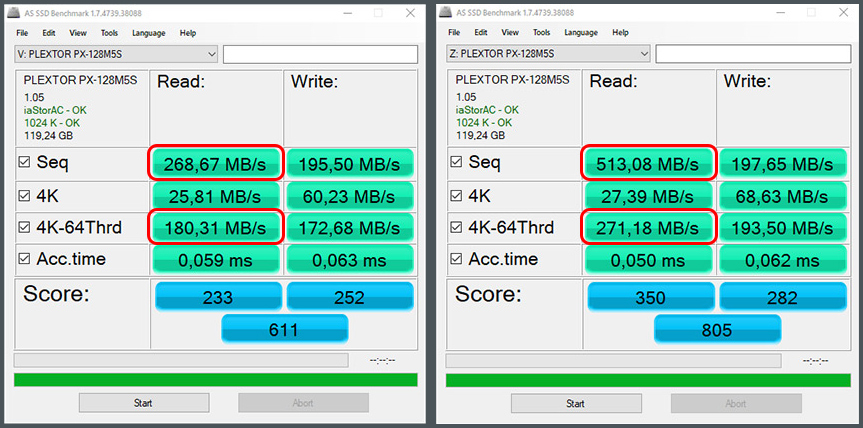Toggle Seq checkbox in left window
Image resolution: width=863 pixels, height=428 pixels.
click(x=24, y=162)
